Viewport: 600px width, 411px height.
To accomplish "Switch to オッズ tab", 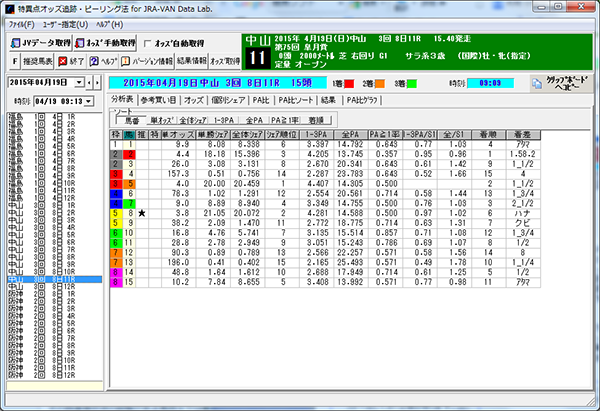I will pyautogui.click(x=194, y=100).
